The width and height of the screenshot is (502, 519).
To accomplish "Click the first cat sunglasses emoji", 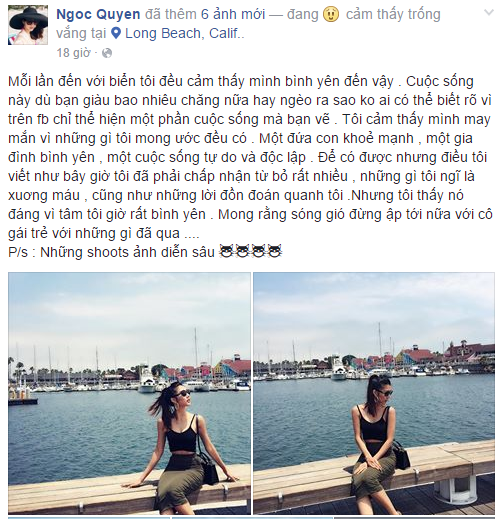I will pyautogui.click(x=227, y=251).
